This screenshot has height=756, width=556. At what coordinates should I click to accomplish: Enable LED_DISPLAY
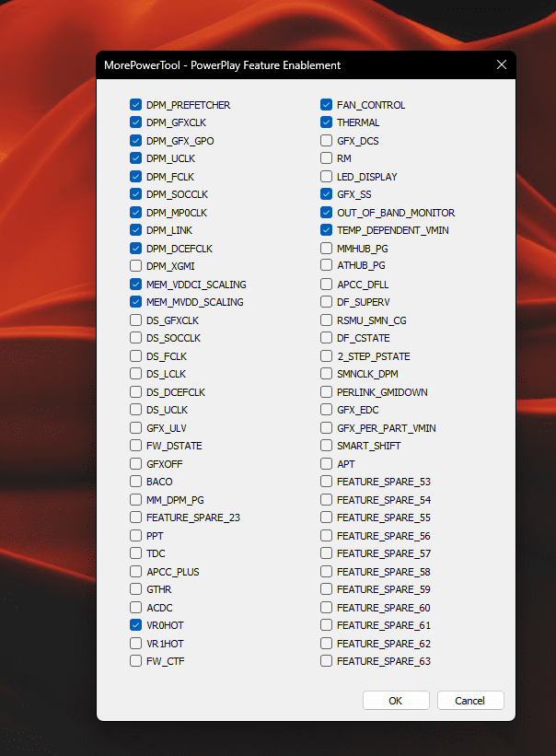click(x=326, y=177)
